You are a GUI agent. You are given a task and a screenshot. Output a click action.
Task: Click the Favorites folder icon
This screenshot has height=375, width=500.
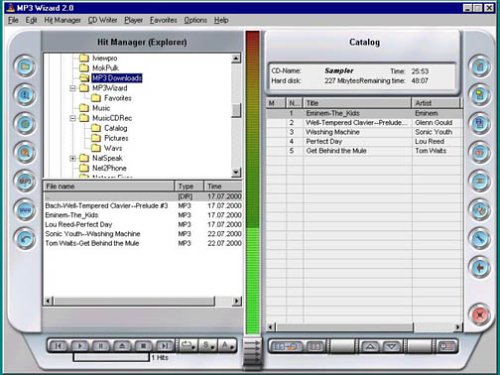(96, 98)
